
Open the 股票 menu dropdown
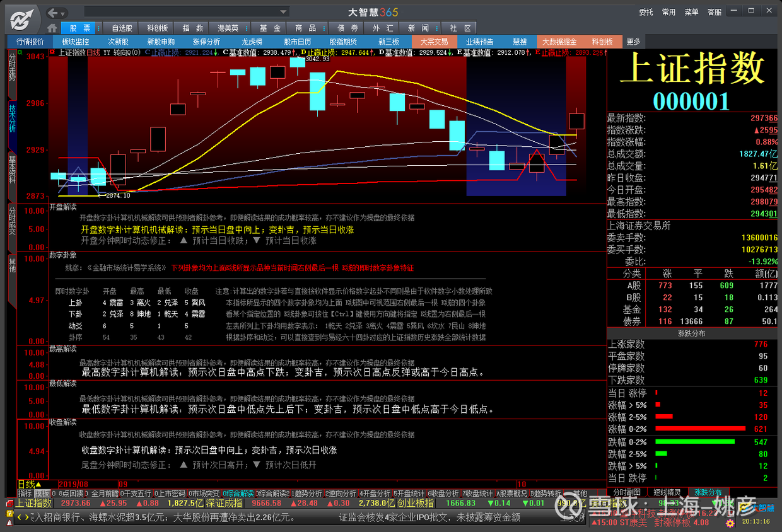point(80,28)
